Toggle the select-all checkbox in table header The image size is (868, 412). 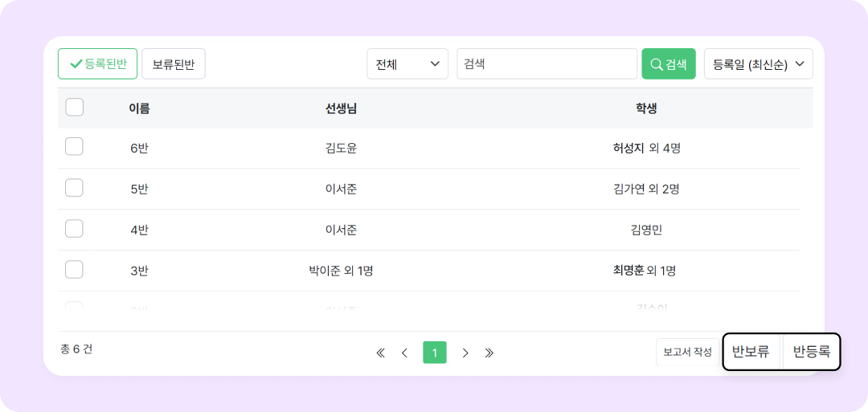75,108
